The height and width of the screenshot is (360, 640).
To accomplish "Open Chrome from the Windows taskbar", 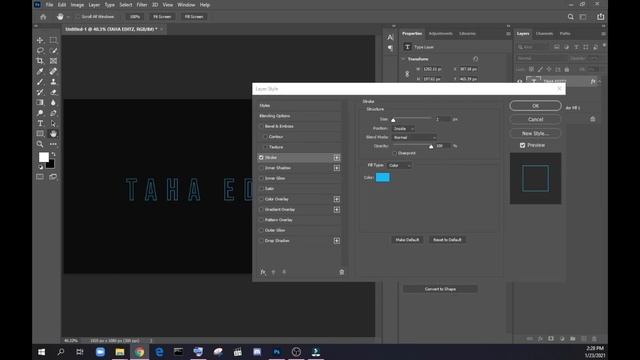I will click(x=139, y=352).
